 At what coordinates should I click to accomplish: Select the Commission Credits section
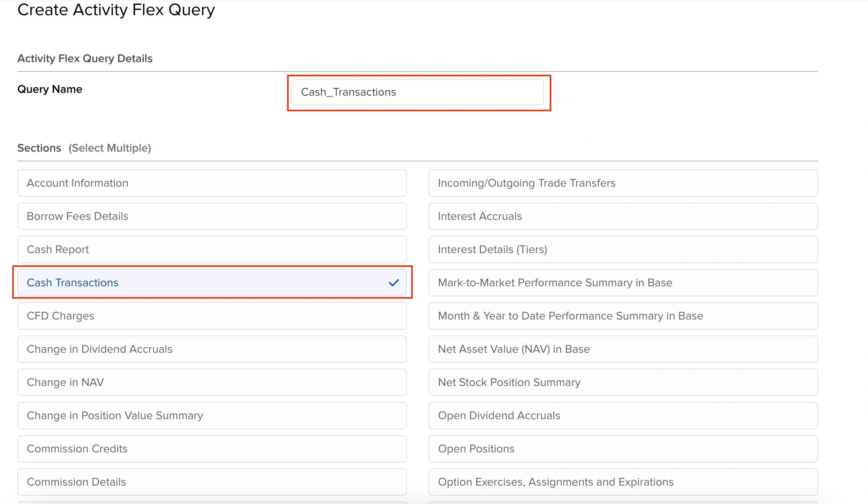[212, 449]
